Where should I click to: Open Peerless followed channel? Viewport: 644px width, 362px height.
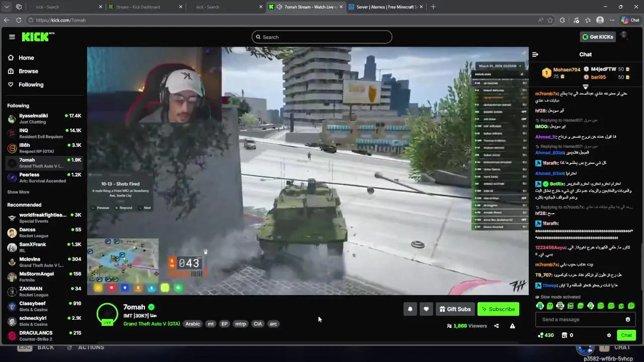pos(44,177)
